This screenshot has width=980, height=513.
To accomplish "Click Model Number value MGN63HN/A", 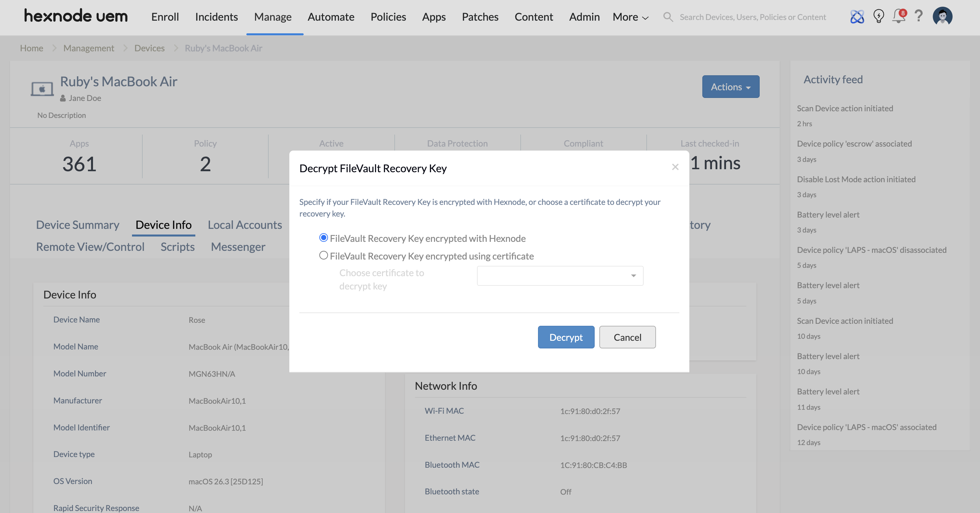I will click(x=212, y=374).
